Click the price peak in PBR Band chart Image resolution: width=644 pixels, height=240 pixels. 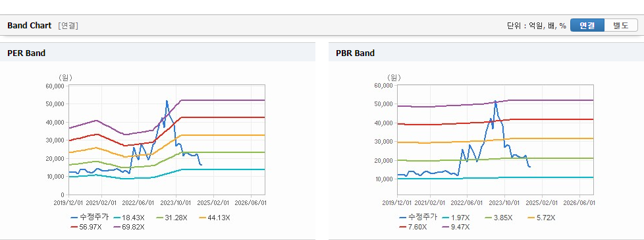click(x=496, y=101)
